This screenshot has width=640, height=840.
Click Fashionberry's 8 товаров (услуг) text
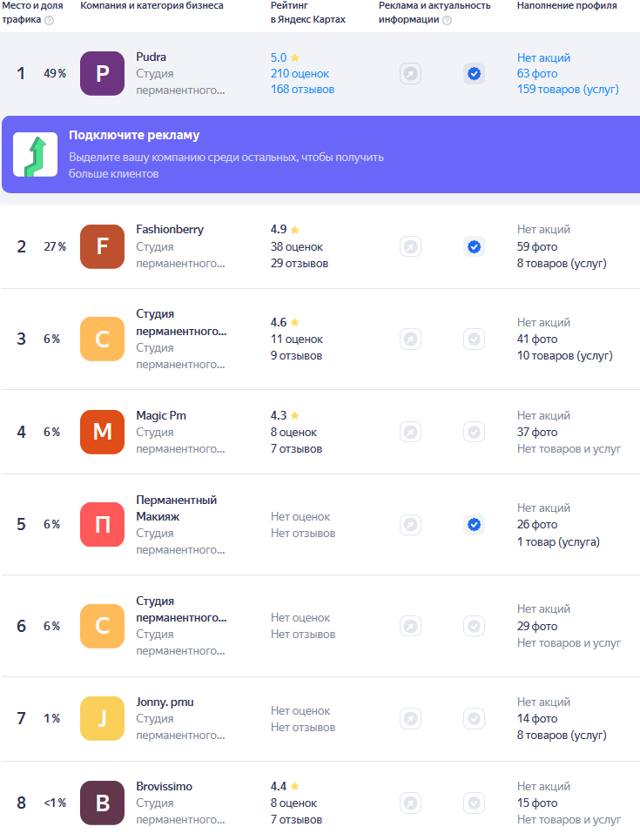(x=562, y=264)
